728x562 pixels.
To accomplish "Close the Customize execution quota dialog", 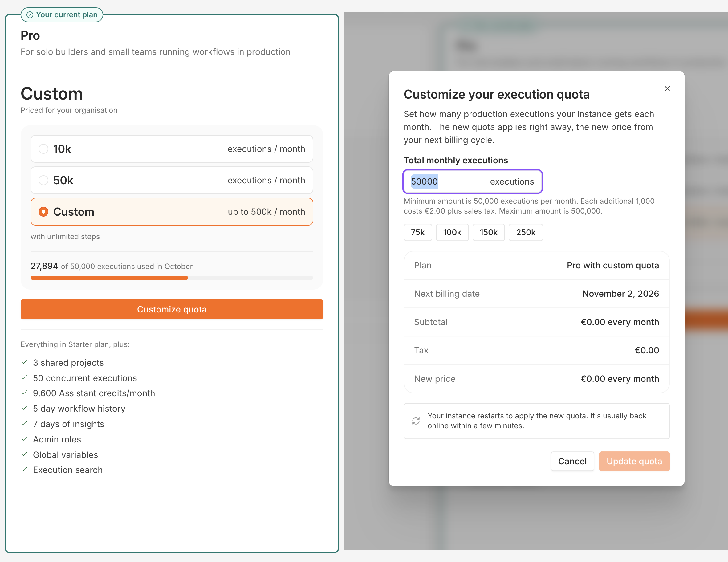I will 667,89.
